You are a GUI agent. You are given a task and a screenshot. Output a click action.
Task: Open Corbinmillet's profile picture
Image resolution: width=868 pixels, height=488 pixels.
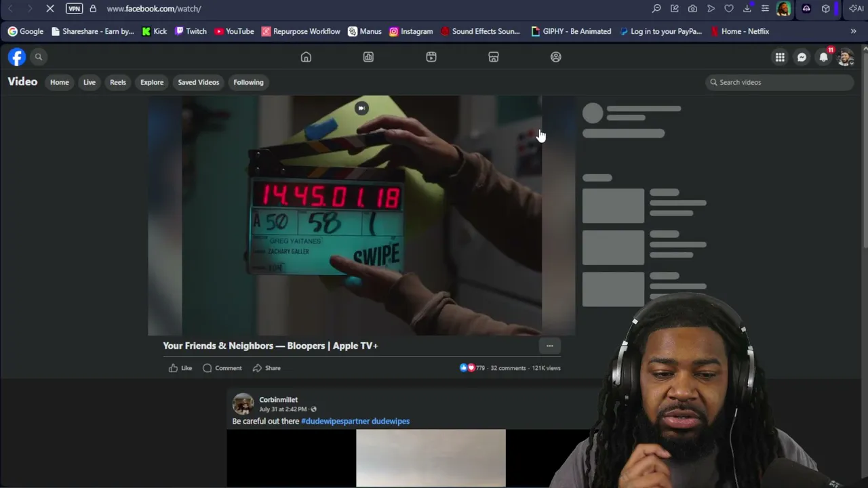243,404
